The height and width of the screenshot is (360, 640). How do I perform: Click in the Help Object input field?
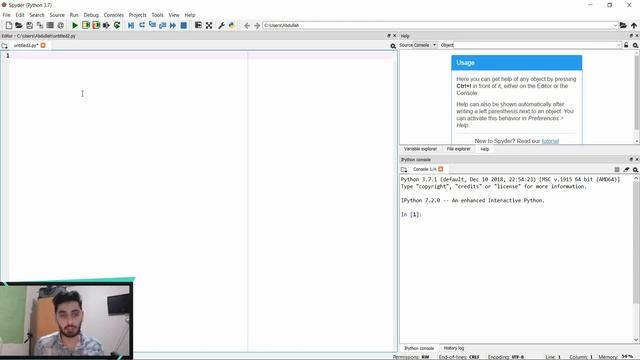(535, 45)
